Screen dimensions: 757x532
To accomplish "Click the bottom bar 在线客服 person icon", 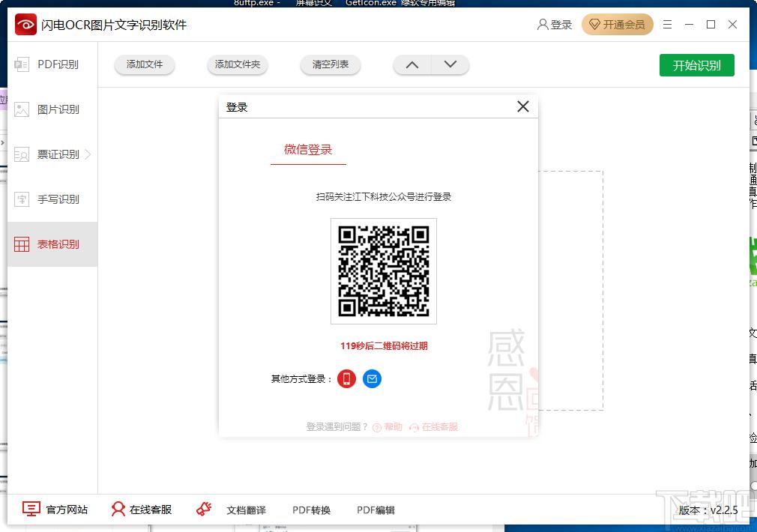I will [x=118, y=509].
